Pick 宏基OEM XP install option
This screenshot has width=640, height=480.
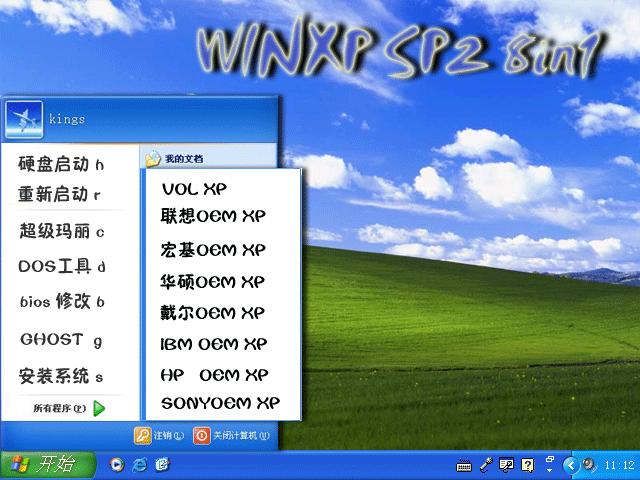[x=213, y=250]
